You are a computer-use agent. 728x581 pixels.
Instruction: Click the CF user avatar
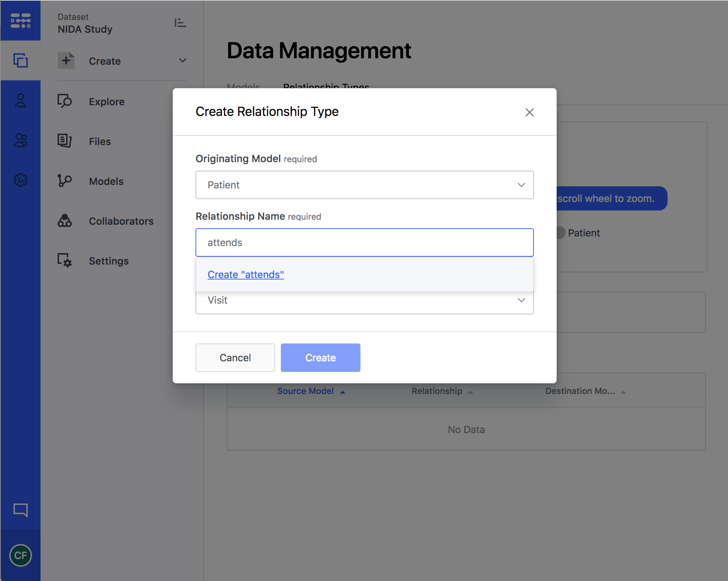pos(20,555)
